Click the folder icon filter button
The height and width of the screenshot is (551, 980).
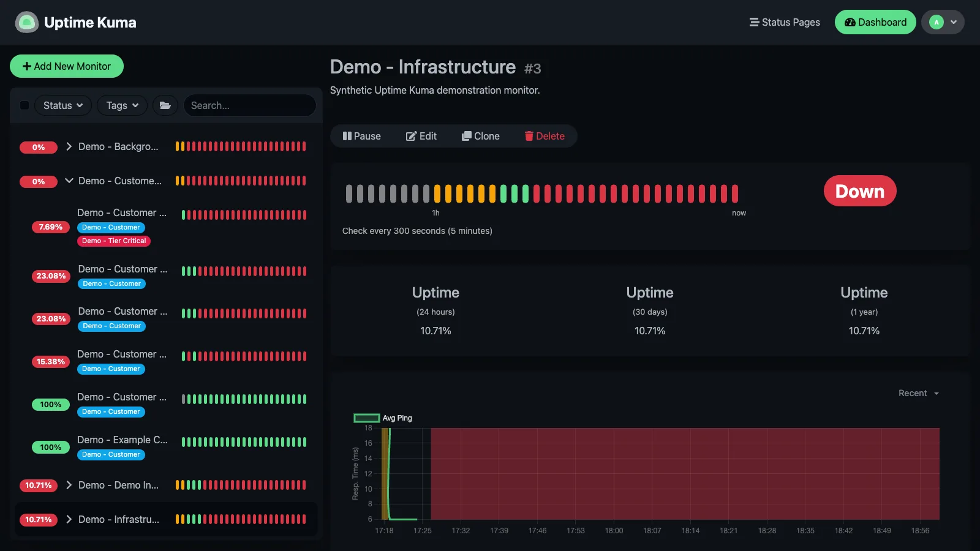tap(165, 105)
